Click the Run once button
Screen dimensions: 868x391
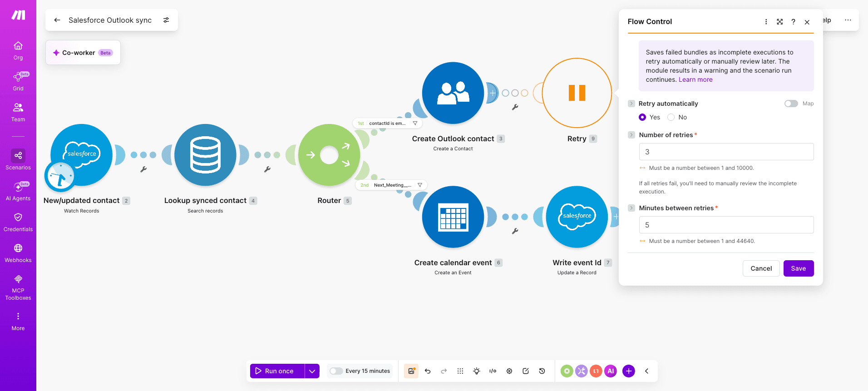pos(277,371)
